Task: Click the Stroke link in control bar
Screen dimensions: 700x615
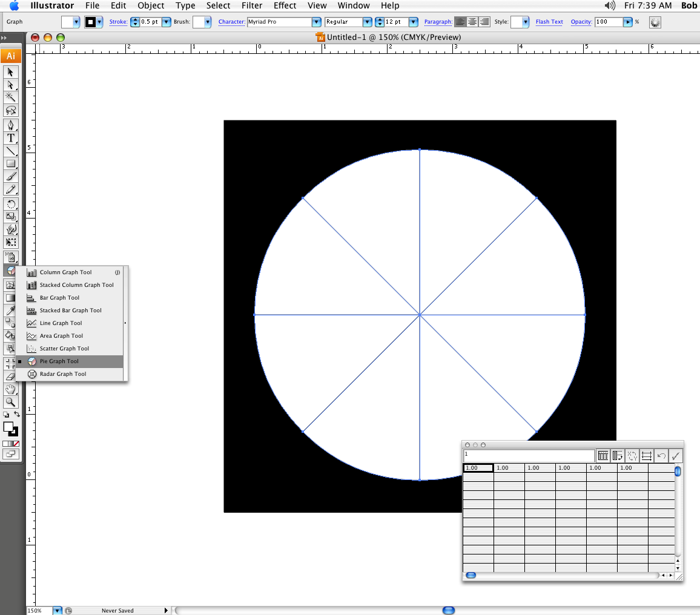Action: coord(118,22)
